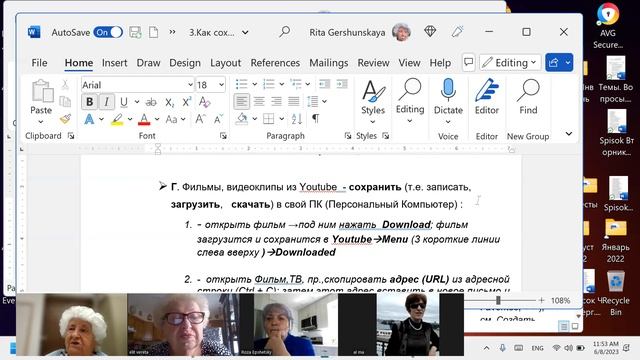This screenshot has height=360, width=640.
Task: Open the search magnifier in title bar
Action: pyautogui.click(x=284, y=32)
